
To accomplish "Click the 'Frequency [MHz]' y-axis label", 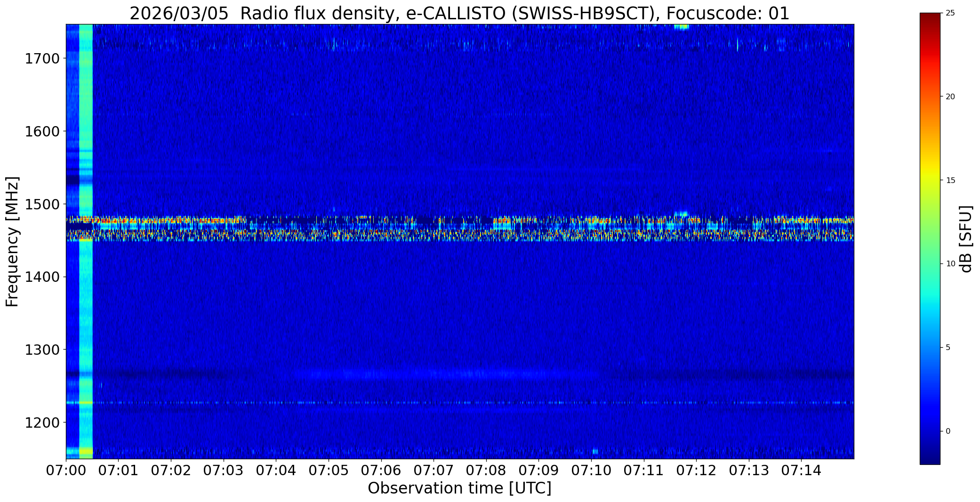I will (x=13, y=241).
